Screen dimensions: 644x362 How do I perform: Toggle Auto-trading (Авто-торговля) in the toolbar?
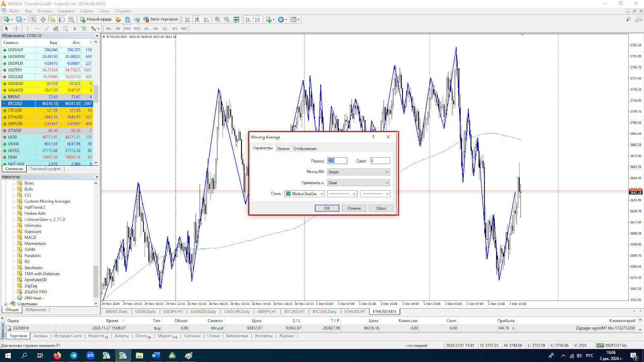(x=160, y=19)
